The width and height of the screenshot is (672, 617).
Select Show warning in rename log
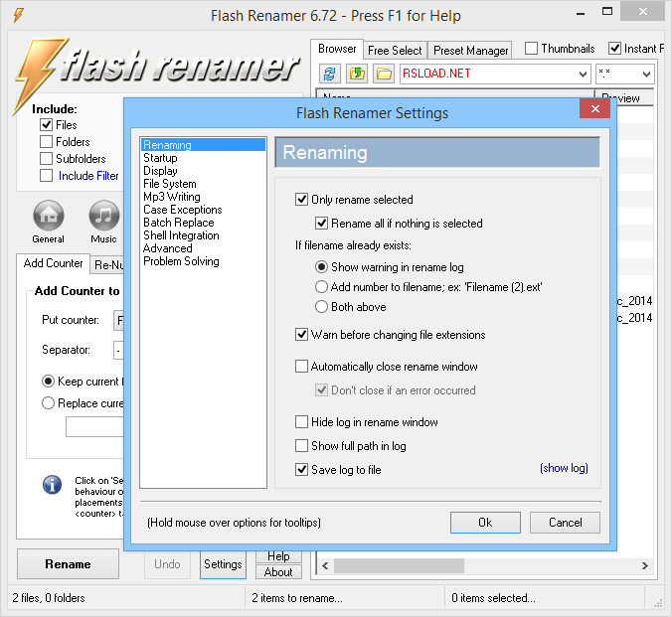(x=321, y=267)
